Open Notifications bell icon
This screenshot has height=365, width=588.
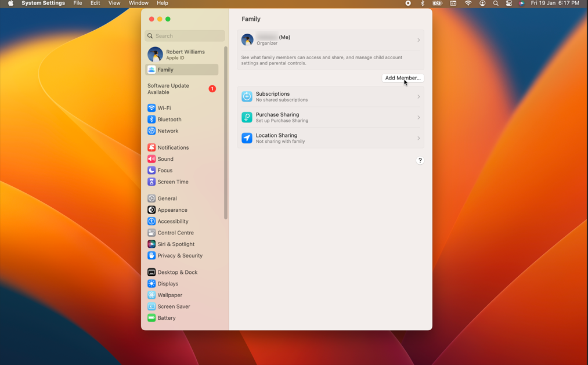point(151,147)
